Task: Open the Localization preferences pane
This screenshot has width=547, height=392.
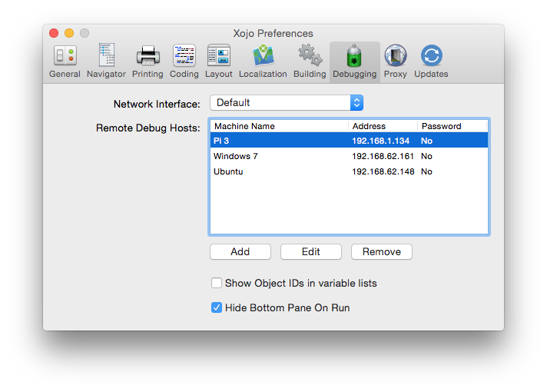Action: [263, 61]
